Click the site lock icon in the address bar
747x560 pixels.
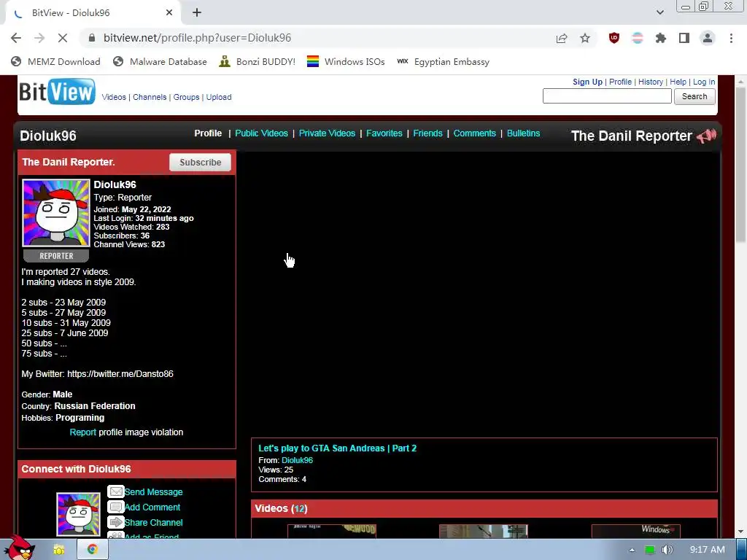pyautogui.click(x=92, y=38)
